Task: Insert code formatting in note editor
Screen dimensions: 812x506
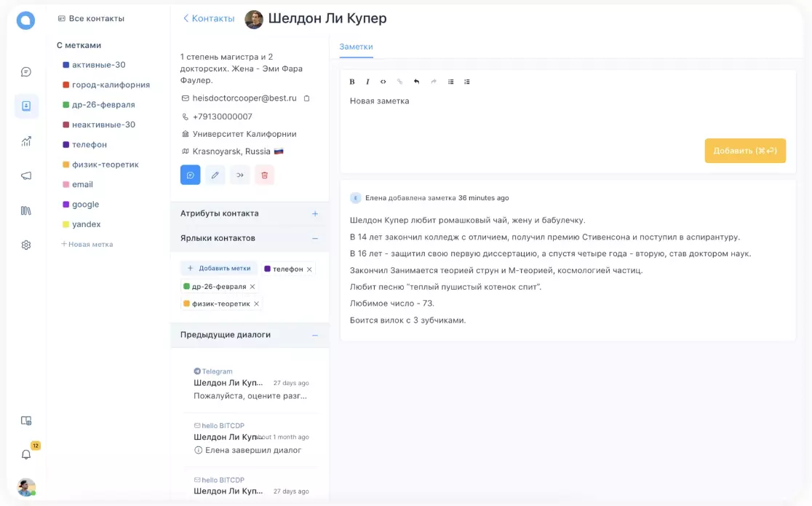Action: [383, 82]
